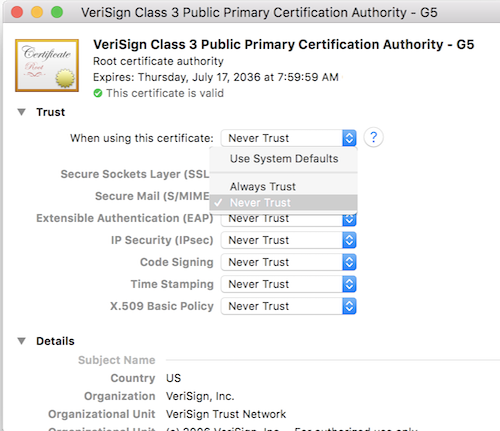Click the value 'VeriSign Trust Network'

point(226,414)
